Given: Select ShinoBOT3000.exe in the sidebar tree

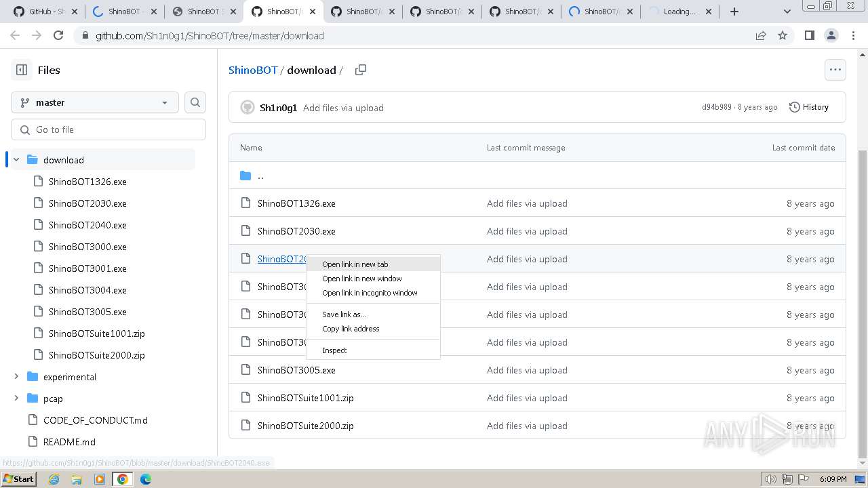Looking at the screenshot, I should click(x=87, y=247).
